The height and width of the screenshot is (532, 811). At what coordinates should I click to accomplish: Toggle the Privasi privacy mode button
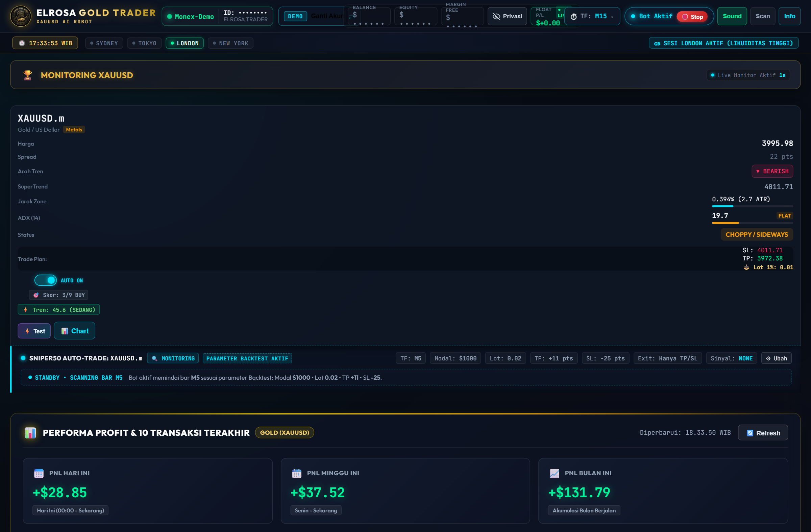click(x=507, y=16)
